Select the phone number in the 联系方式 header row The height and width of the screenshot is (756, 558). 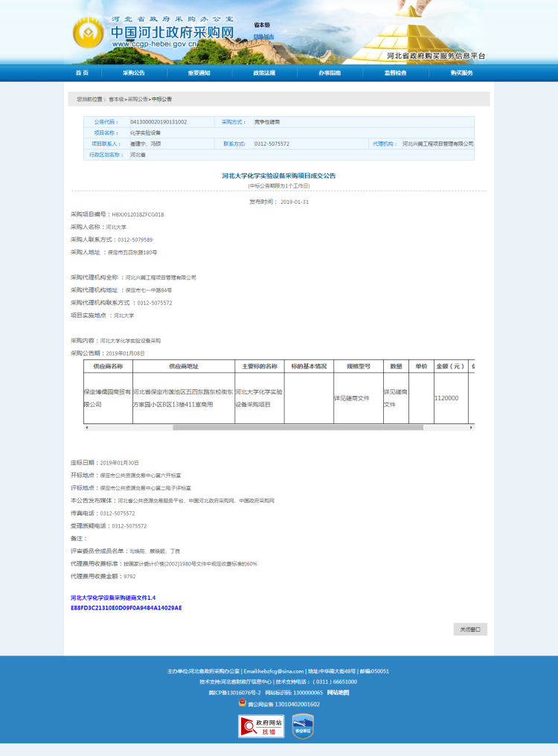(x=272, y=144)
